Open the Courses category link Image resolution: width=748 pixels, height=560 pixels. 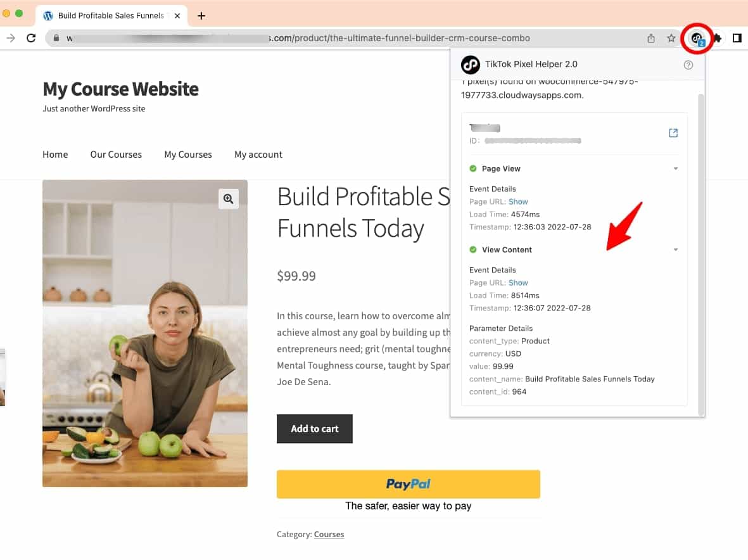click(x=329, y=534)
